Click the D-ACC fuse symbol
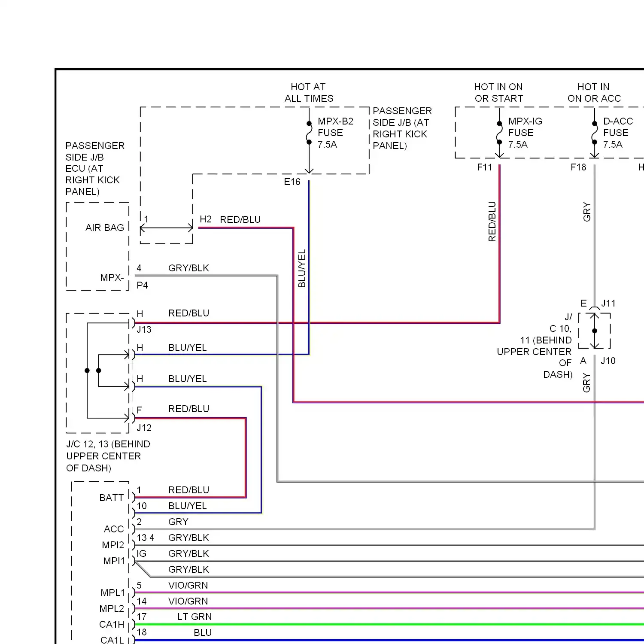644x644 pixels. tap(595, 133)
